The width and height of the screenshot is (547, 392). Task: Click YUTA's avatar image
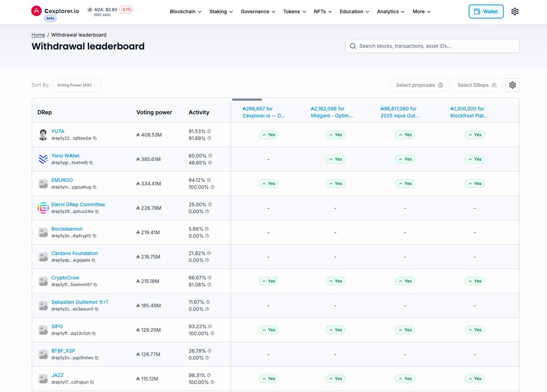coord(43,134)
